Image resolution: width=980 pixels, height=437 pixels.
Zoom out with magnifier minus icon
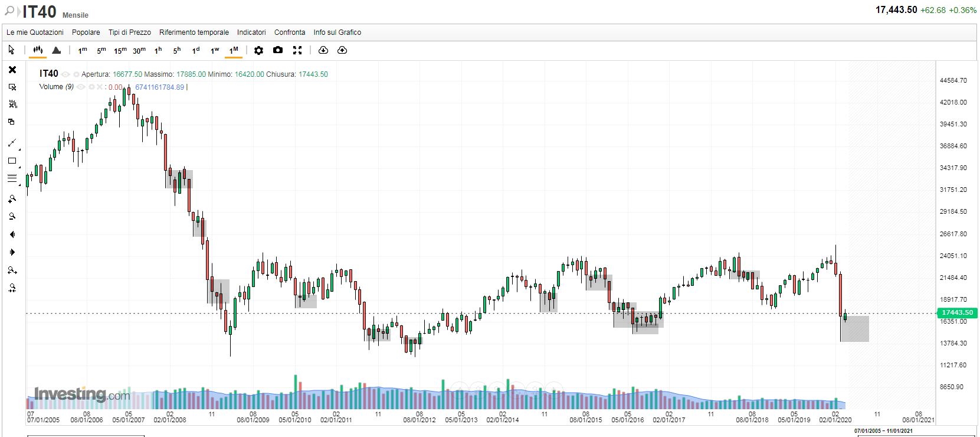tap(12, 217)
